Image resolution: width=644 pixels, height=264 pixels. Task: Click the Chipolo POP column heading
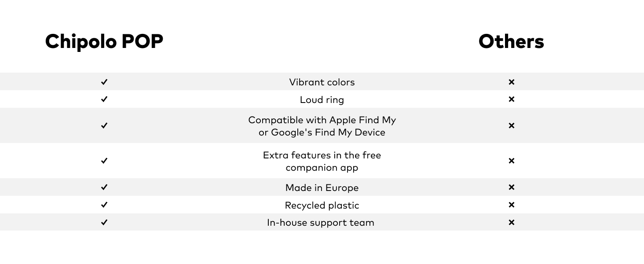click(104, 42)
